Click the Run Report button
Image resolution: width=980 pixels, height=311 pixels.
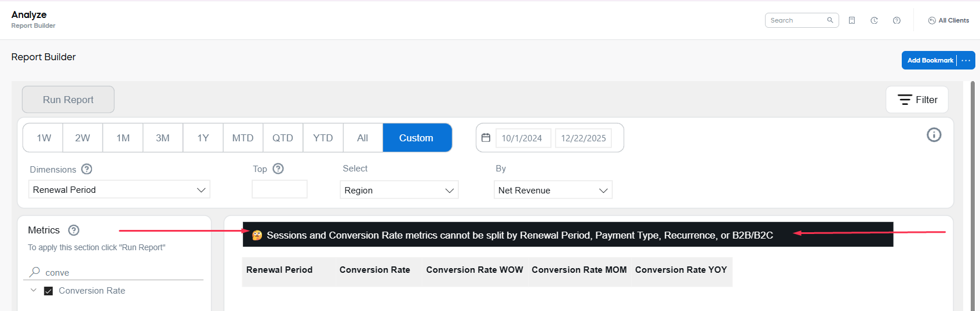(68, 100)
